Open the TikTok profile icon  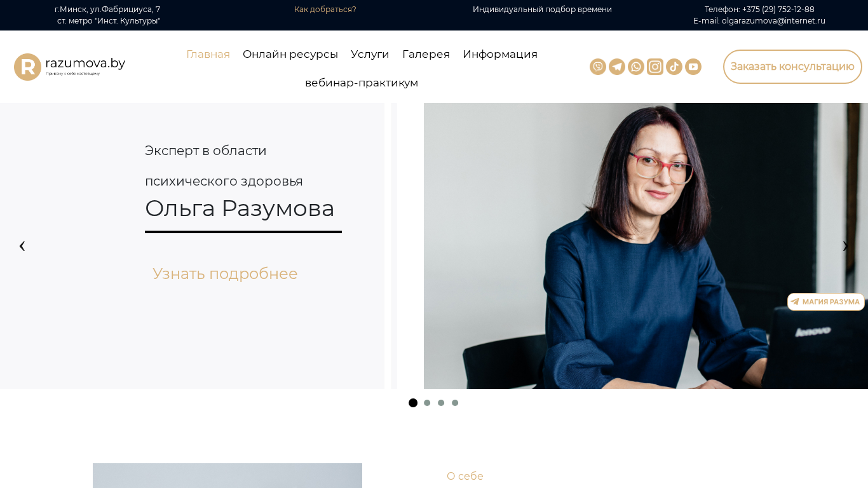(674, 67)
